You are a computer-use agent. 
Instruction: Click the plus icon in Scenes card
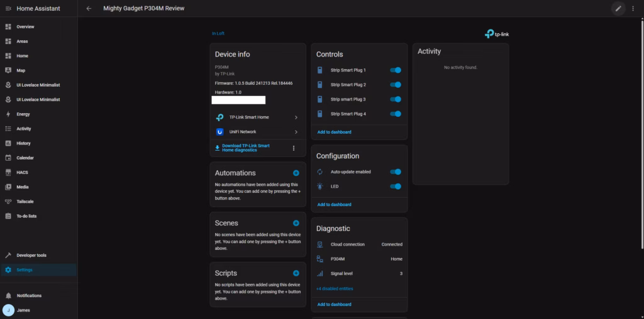click(x=296, y=223)
